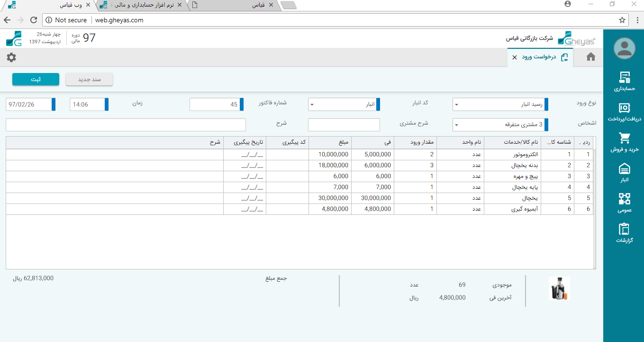Click the مبلغ column header
This screenshot has width=644, height=342.
click(330, 142)
